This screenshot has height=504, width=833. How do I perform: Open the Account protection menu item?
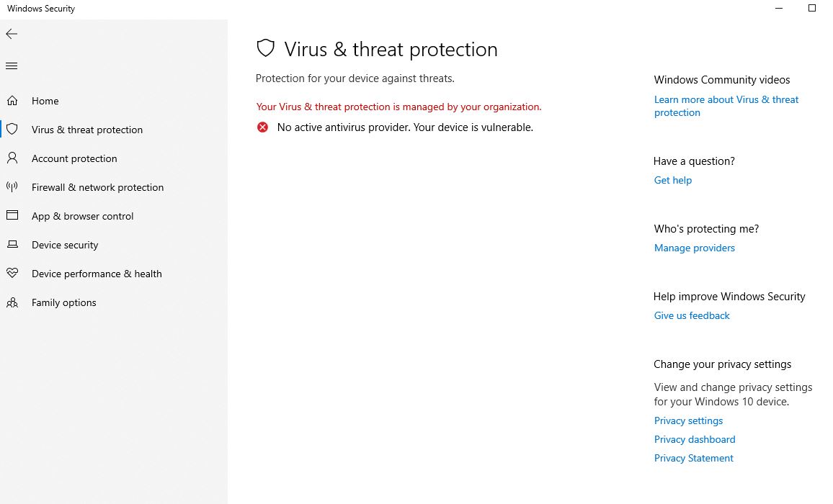[74, 158]
